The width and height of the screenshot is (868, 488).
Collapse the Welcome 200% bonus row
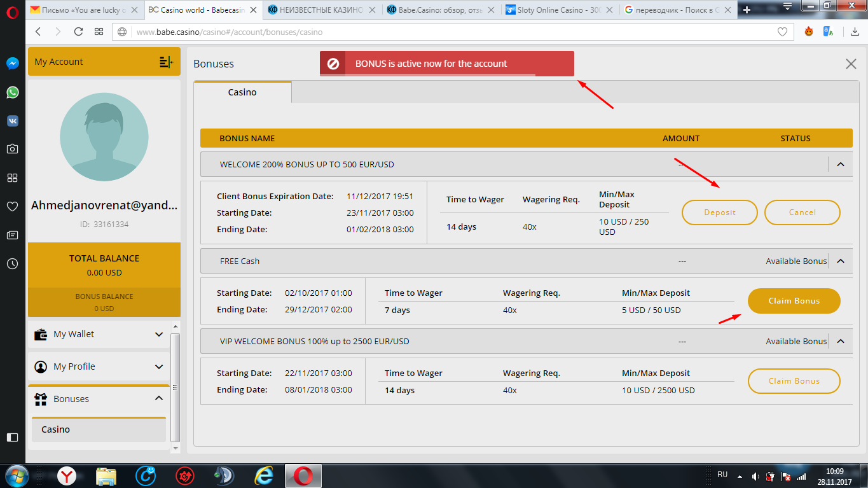click(841, 164)
